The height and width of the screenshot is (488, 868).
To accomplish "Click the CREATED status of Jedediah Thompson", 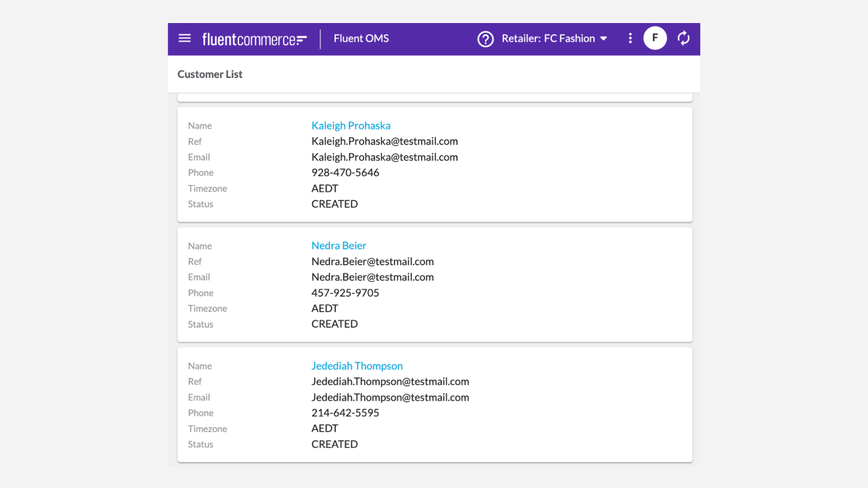I will (335, 444).
